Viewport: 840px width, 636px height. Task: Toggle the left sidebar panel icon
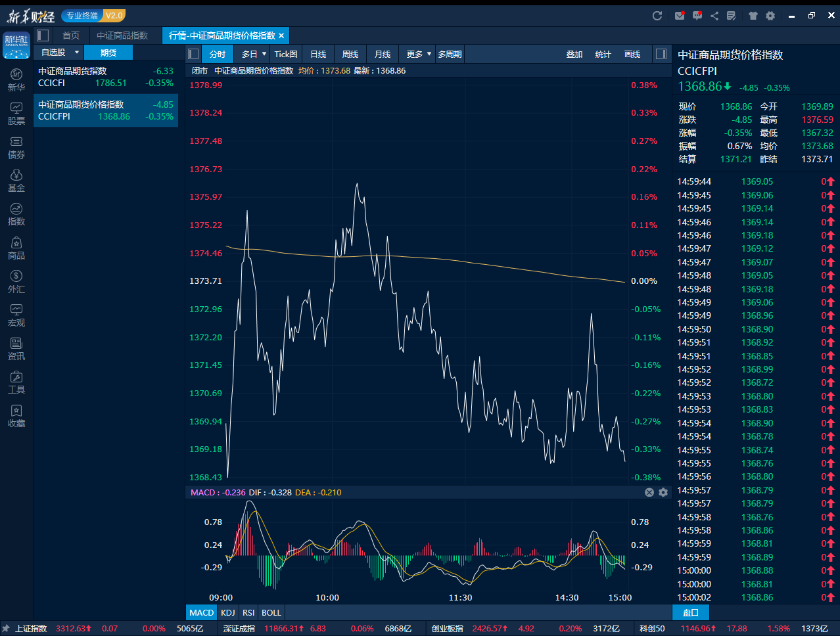(x=43, y=35)
